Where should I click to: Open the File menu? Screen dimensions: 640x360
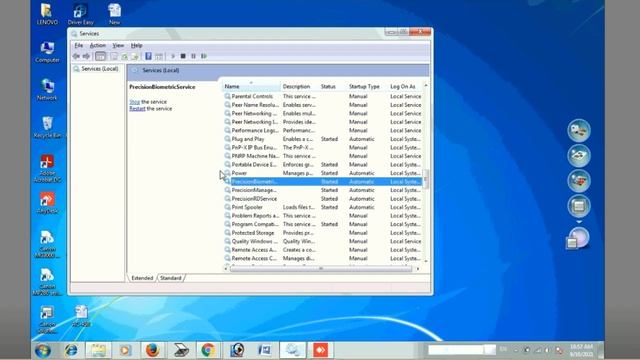tap(79, 45)
